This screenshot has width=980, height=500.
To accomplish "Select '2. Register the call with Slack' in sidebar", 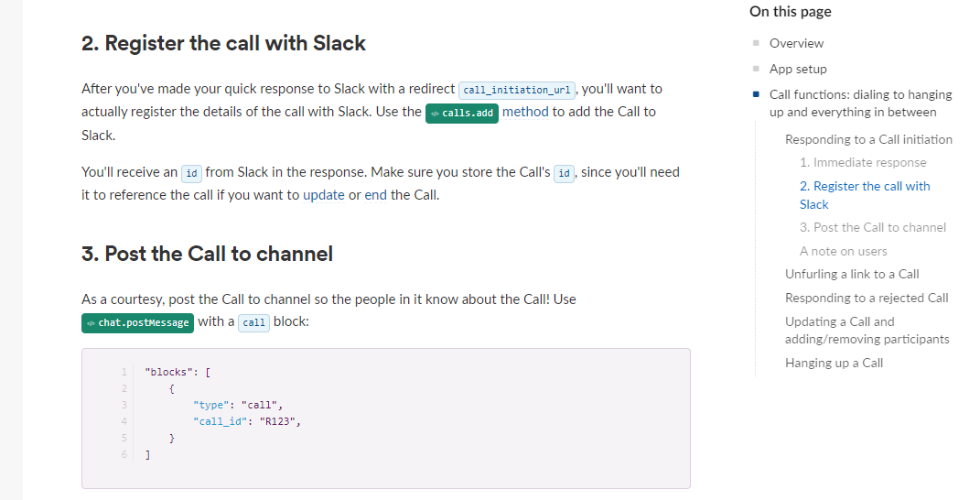I will point(864,194).
